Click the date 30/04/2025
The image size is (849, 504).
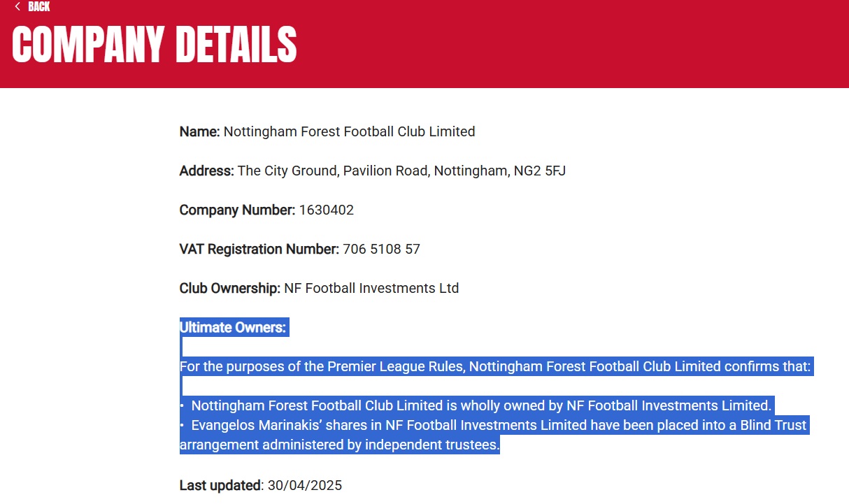[305, 485]
